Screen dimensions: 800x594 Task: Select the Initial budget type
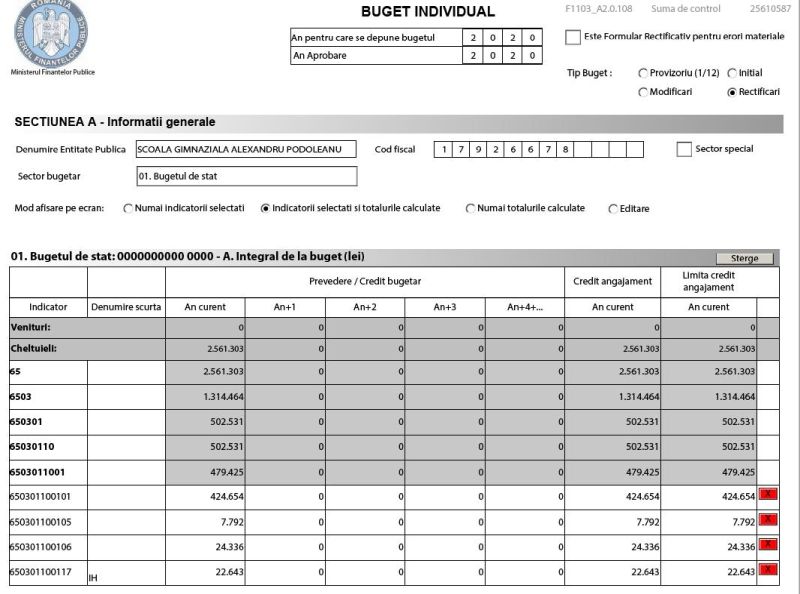tap(732, 73)
